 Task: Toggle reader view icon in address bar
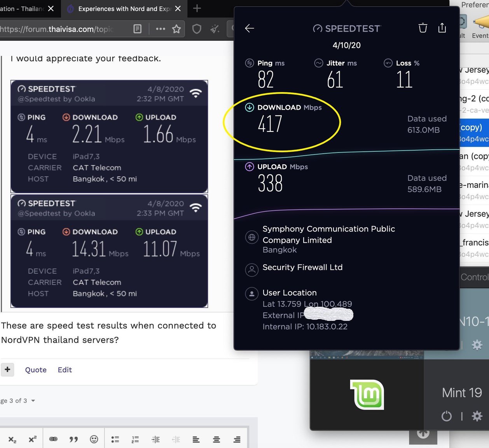pyautogui.click(x=137, y=29)
